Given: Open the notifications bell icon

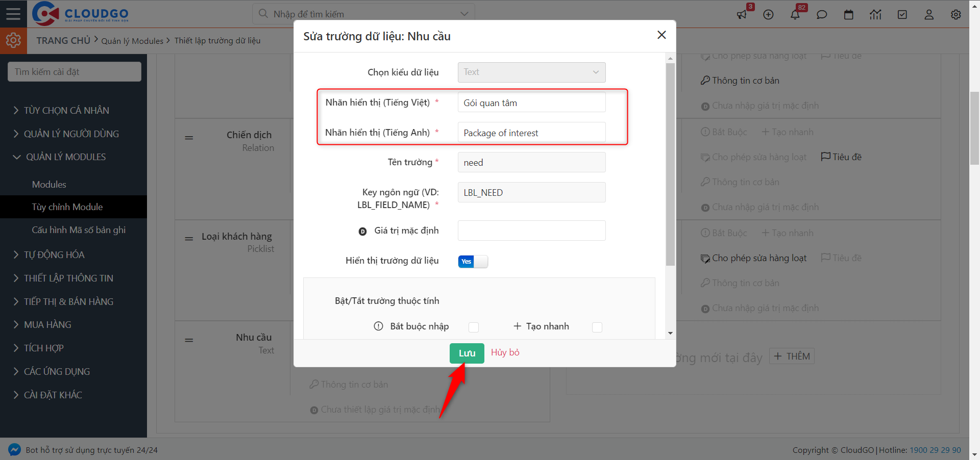Looking at the screenshot, I should [795, 14].
